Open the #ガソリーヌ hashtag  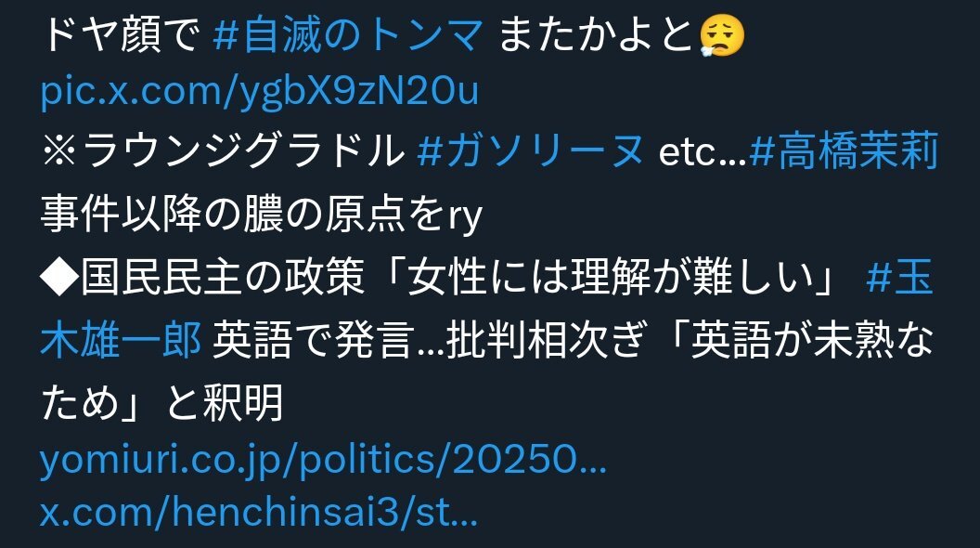(x=531, y=151)
